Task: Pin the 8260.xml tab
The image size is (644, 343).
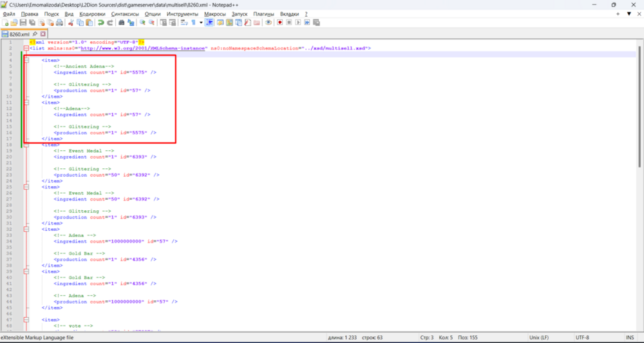Action: [x=35, y=34]
